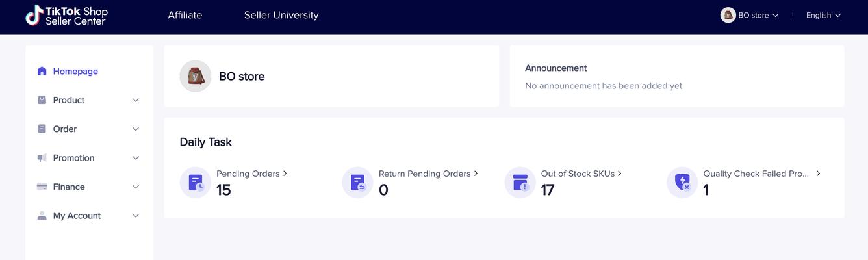Click the Promotion megaphone icon
Screen dimensions: 868x260
tap(42, 158)
